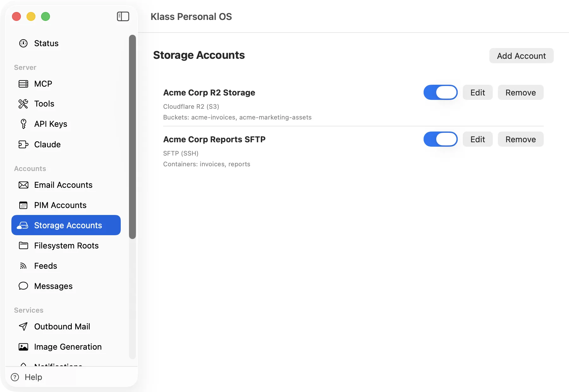Screen dimensions: 569x392
Task: Edit the Acme Corp R2 Storage account
Action: click(x=478, y=92)
